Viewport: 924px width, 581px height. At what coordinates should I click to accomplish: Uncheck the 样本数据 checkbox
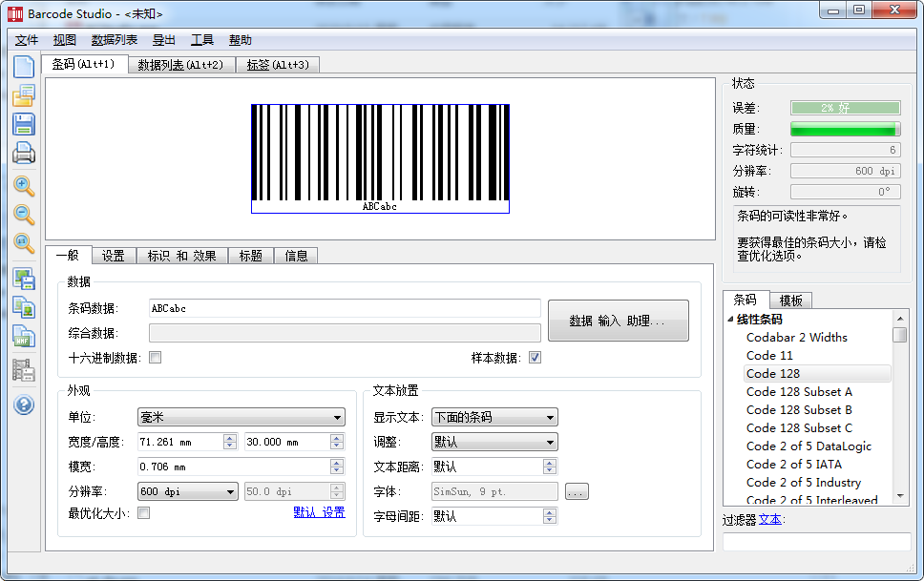(x=536, y=357)
